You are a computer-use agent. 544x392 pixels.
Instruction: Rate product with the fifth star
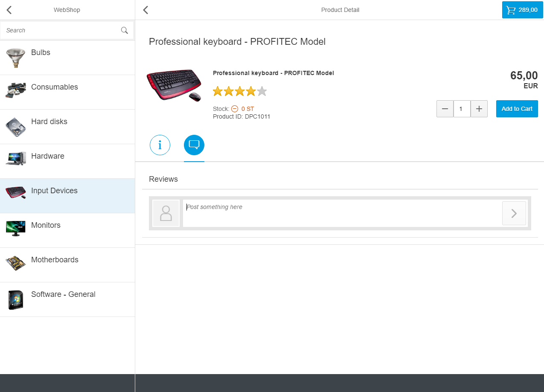coord(262,91)
